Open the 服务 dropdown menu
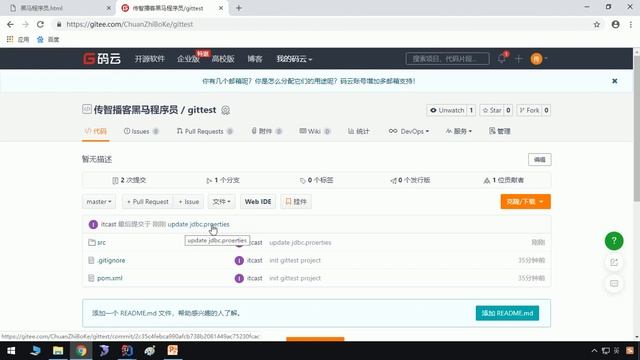The image size is (640, 360). [459, 131]
